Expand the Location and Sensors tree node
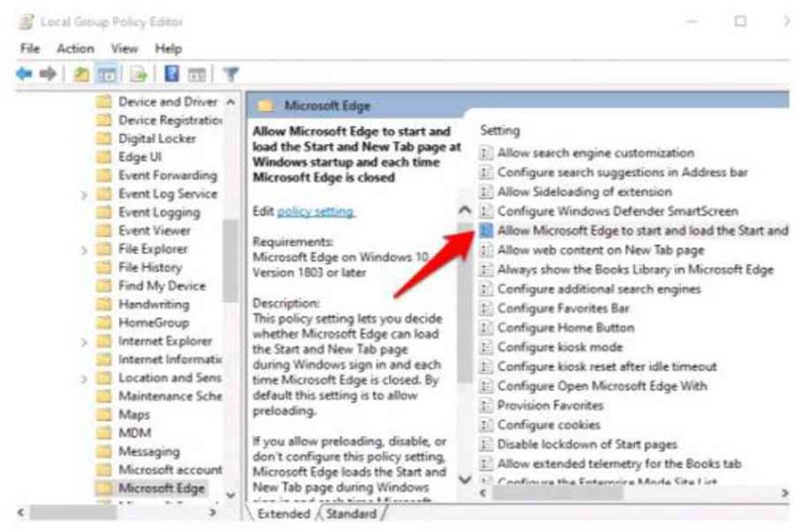The width and height of the screenshot is (794, 532). (x=84, y=378)
